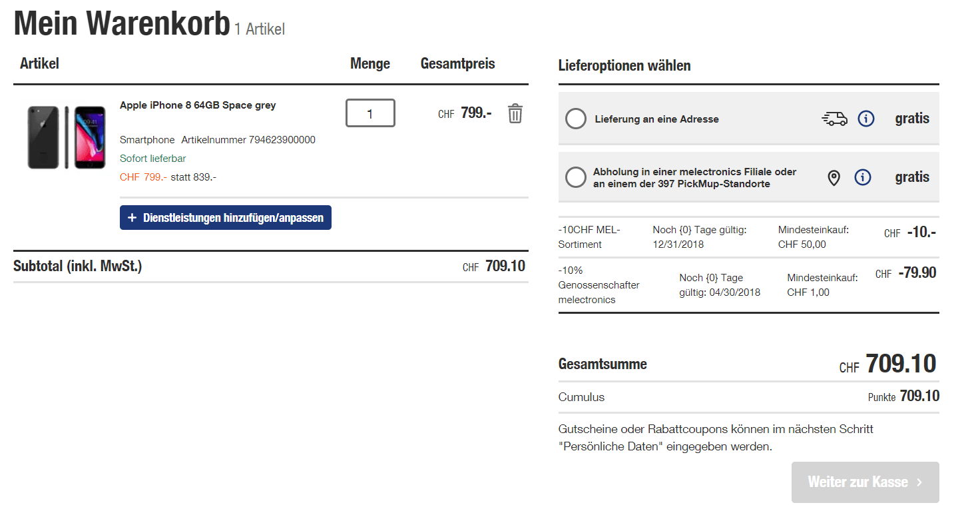Image resolution: width=980 pixels, height=519 pixels.
Task: Open info icon for address delivery
Action: click(x=865, y=119)
